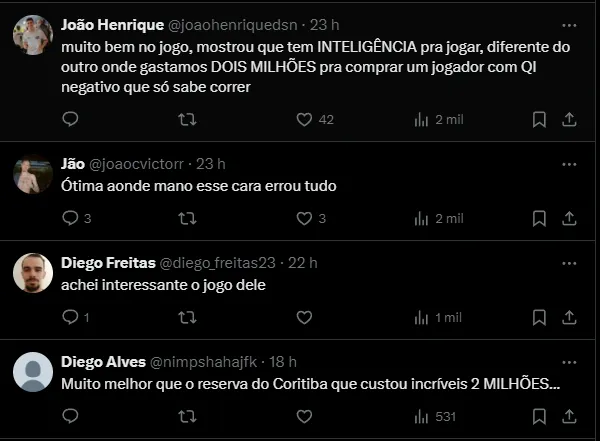The width and height of the screenshot is (600, 441).
Task: Open Diego Alves's tweet text about Coritiba
Action: 310,384
